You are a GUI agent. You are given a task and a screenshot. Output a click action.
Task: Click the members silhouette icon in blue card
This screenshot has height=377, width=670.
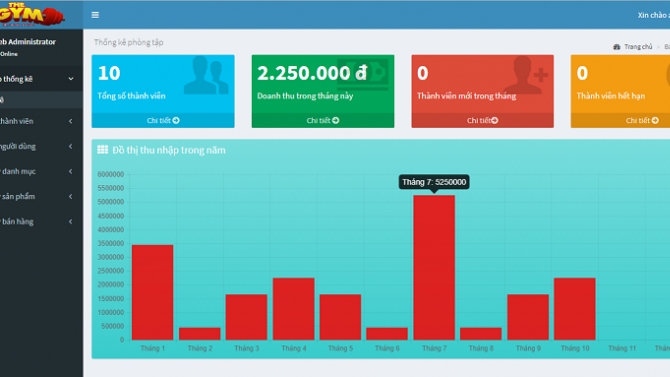(x=206, y=75)
